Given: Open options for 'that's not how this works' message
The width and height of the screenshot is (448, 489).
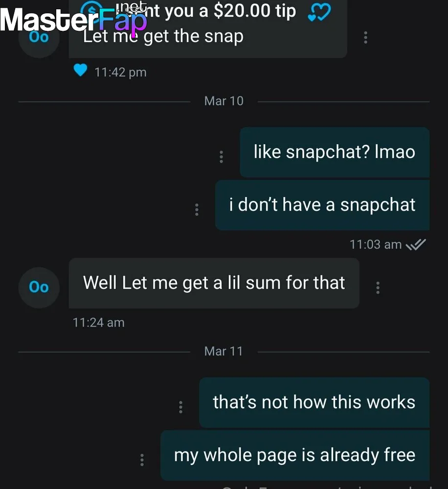Looking at the screenshot, I should [180, 407].
